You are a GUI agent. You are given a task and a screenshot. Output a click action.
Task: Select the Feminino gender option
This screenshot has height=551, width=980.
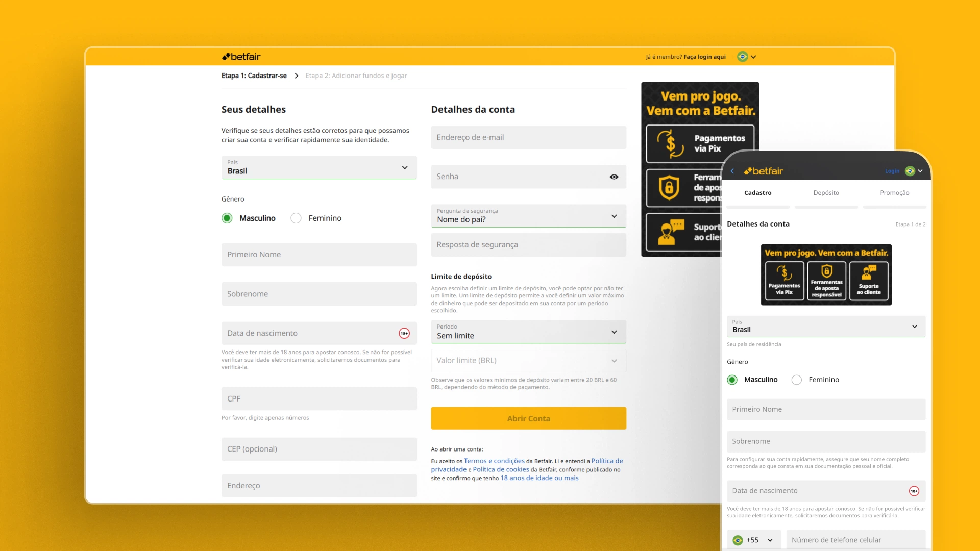(x=296, y=218)
